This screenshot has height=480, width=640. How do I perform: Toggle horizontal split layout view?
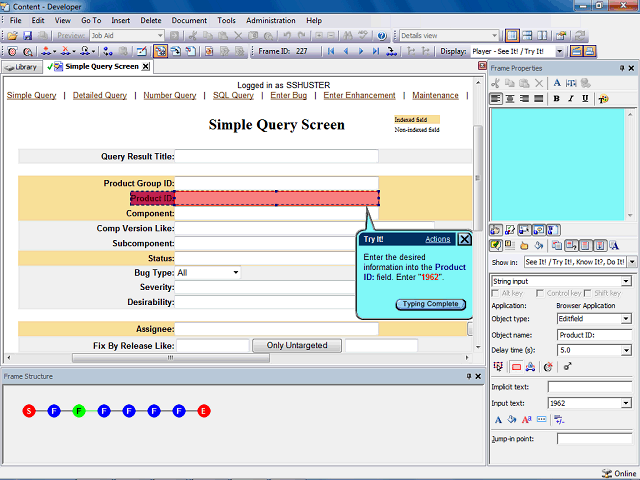[x=527, y=36]
